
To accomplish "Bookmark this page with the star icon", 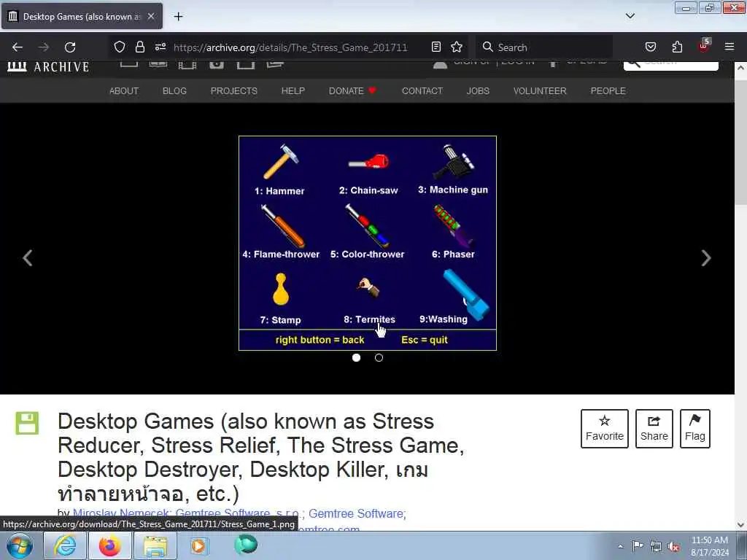I will click(457, 47).
